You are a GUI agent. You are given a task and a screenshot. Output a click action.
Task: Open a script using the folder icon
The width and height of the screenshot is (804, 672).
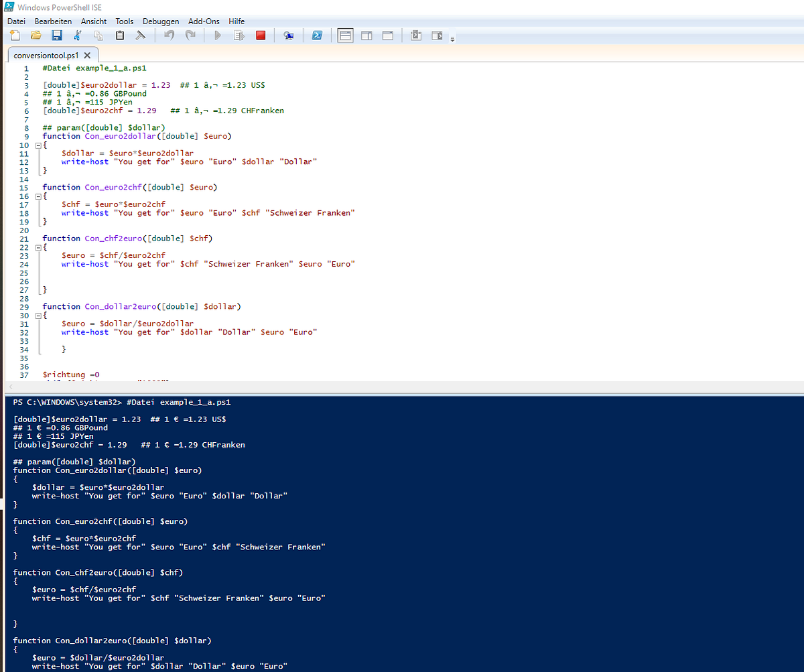(x=35, y=35)
